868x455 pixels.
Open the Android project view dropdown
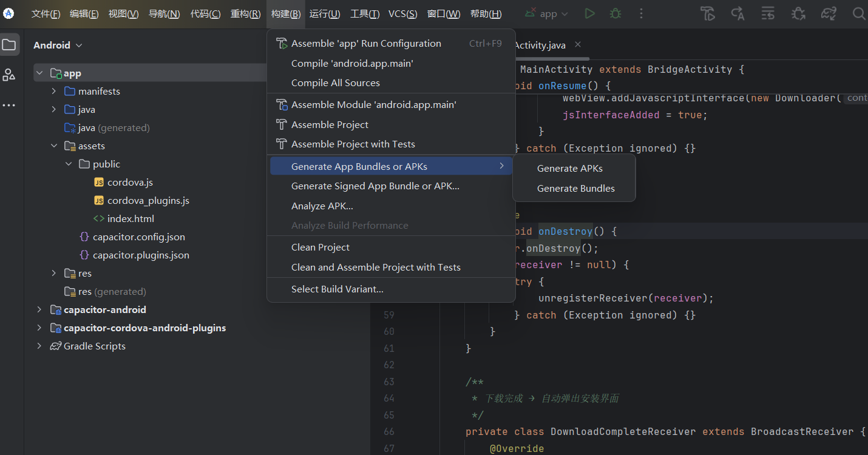[x=58, y=45]
